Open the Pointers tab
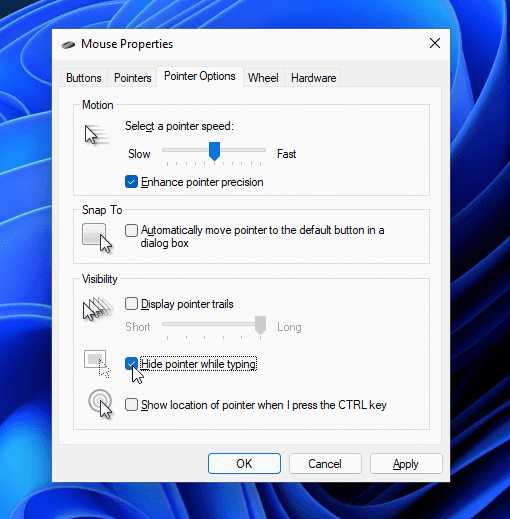510x519 pixels. 133,78
